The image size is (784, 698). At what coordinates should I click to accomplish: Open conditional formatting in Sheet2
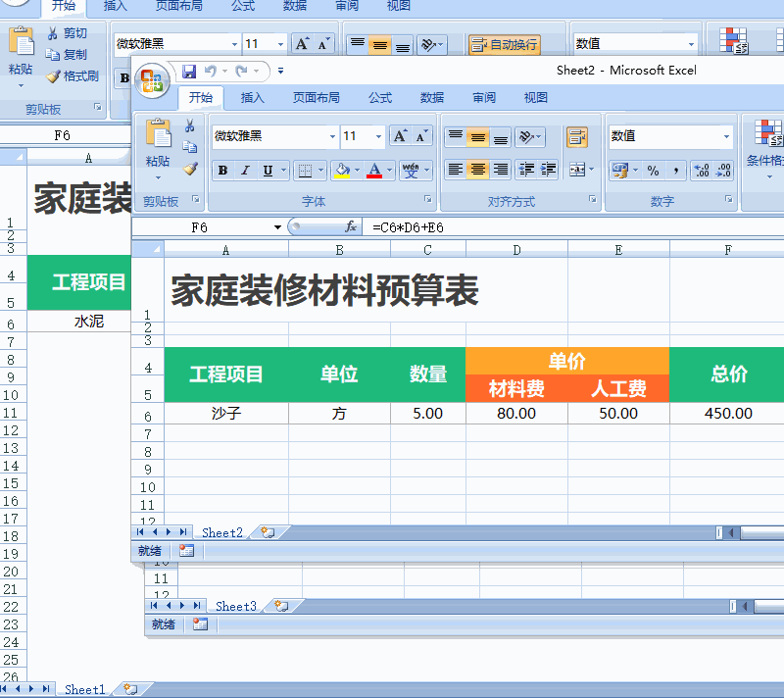tap(765, 148)
